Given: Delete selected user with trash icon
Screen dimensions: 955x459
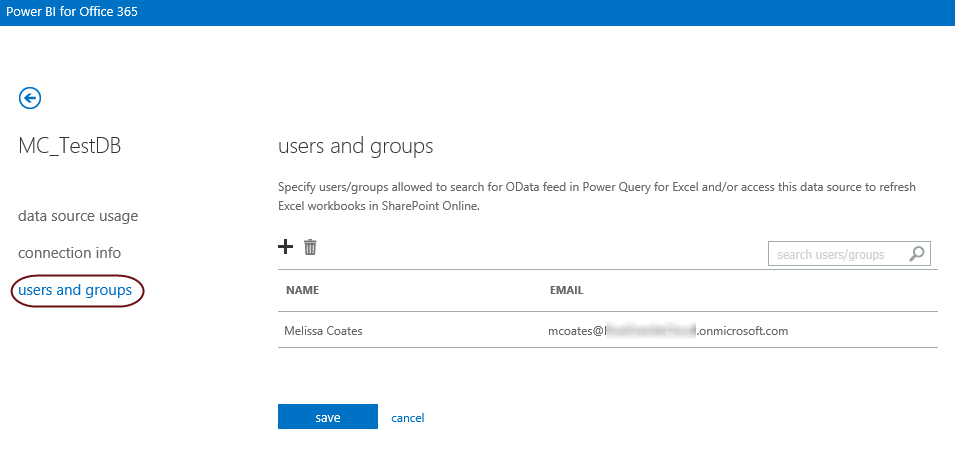Looking at the screenshot, I should 311,247.
